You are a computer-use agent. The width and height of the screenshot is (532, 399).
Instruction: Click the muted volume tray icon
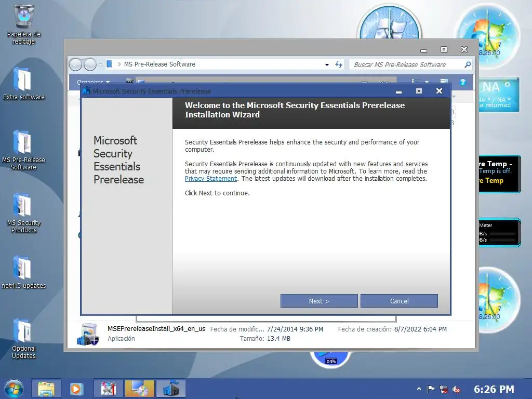pyautogui.click(x=456, y=389)
